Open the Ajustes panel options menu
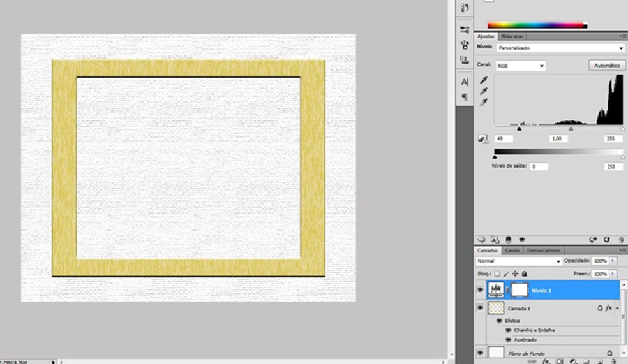628x364 pixels. coord(623,36)
